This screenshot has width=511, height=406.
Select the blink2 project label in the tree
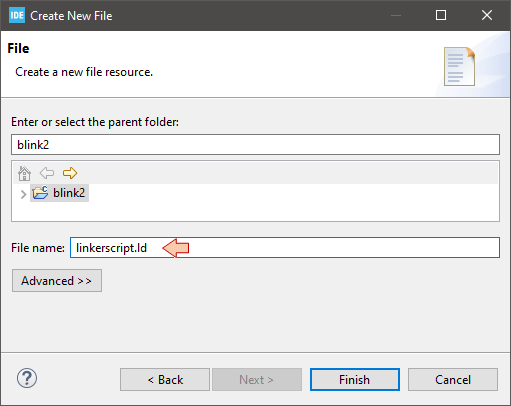(69, 193)
